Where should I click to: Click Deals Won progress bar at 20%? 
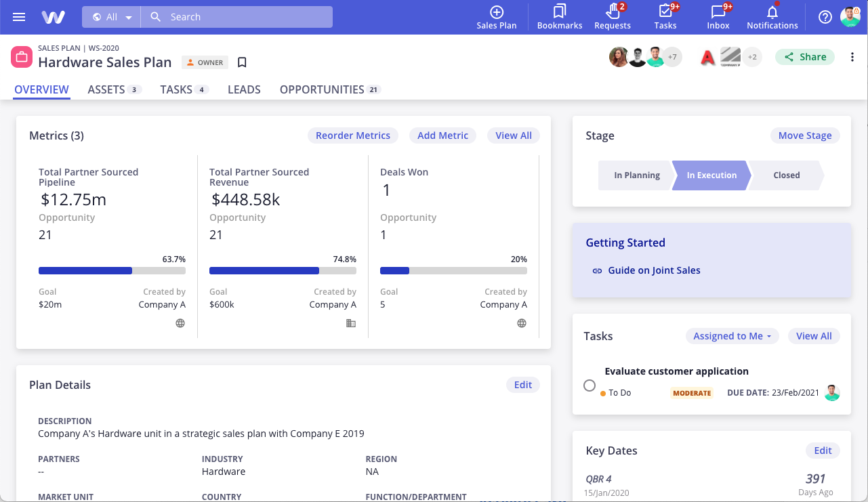pos(453,270)
